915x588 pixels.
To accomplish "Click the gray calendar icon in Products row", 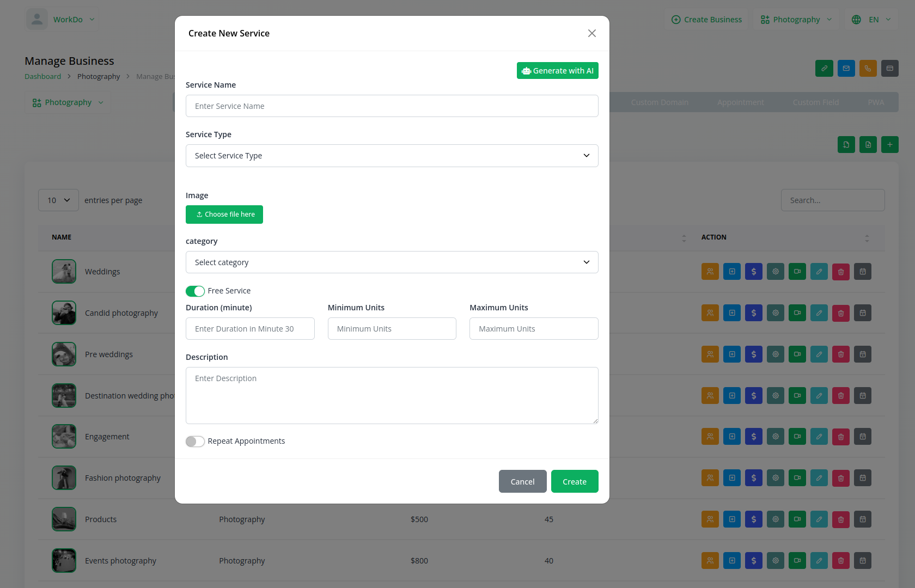I will (862, 519).
